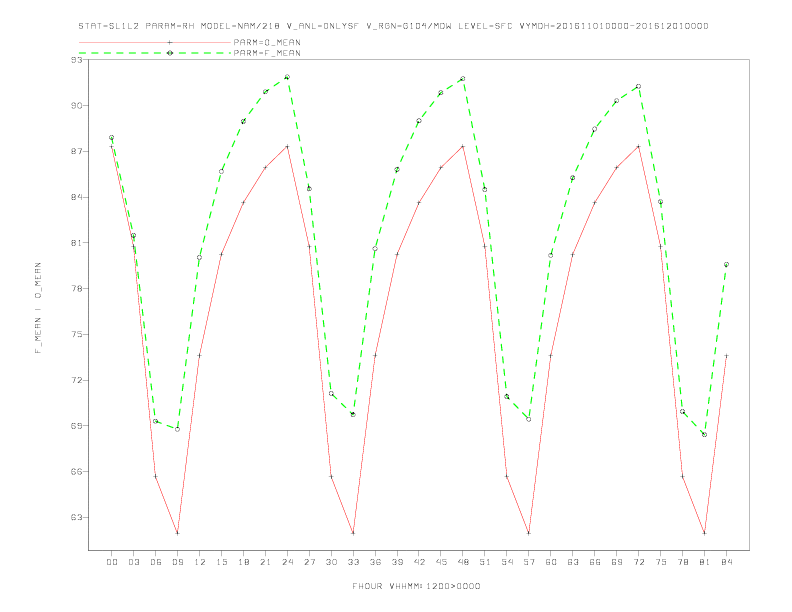Click x-axis tick label 27
The width and height of the screenshot is (792, 612).
pyautogui.click(x=309, y=562)
